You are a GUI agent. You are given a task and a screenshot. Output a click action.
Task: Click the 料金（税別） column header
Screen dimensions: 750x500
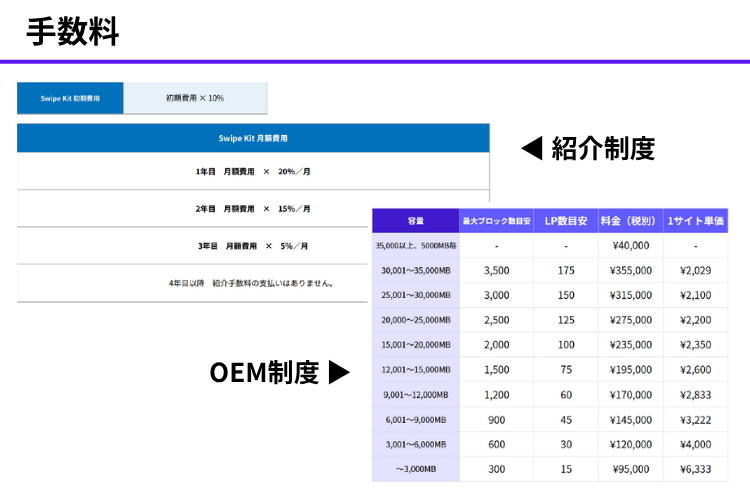[630, 220]
